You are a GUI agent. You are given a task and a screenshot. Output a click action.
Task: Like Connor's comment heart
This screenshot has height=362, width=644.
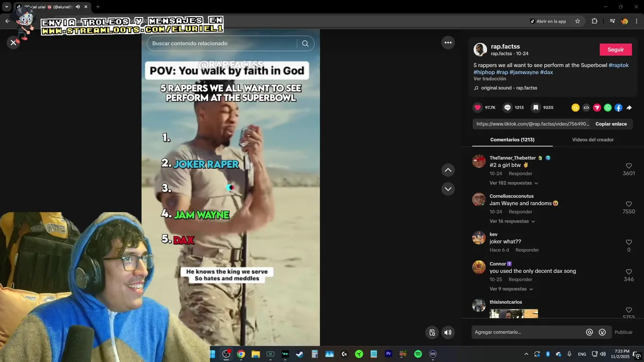click(x=628, y=272)
